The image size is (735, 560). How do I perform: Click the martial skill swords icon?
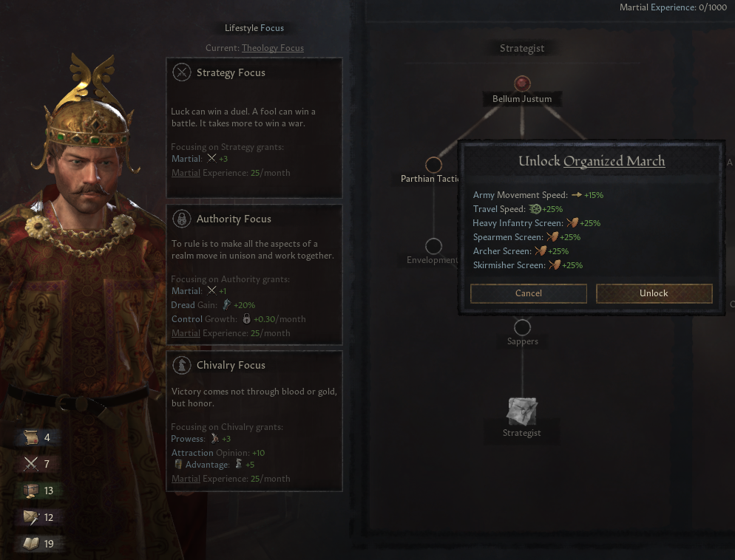pos(31,464)
